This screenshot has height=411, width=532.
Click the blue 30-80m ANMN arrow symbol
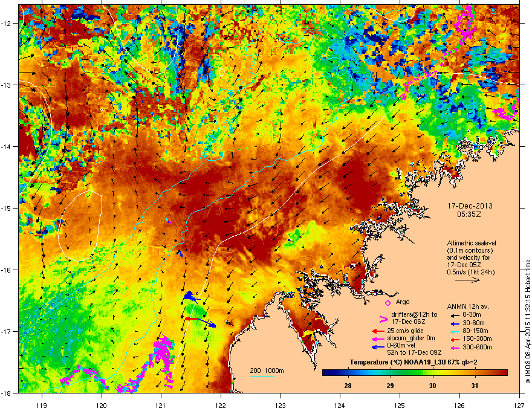[x=454, y=323]
